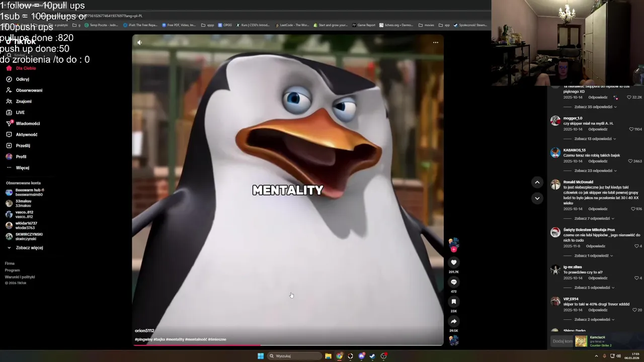The height and width of the screenshot is (362, 644).
Task: Expand Zobacz 13 odpowiedzi replies
Action: tap(595, 139)
